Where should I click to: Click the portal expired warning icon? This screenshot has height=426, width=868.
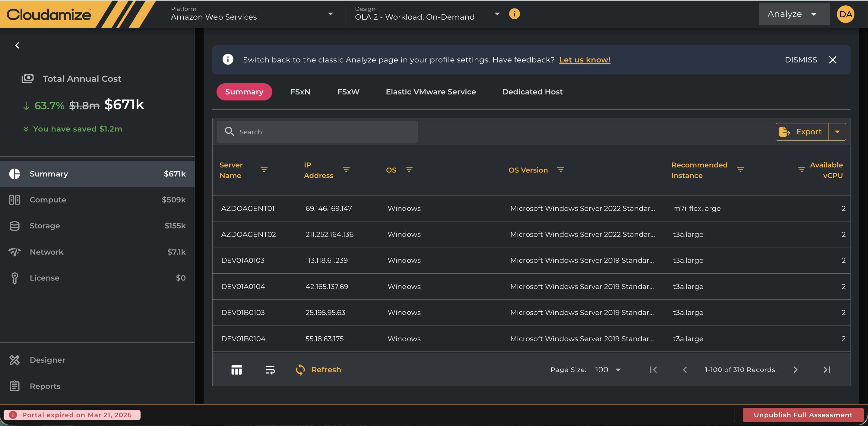[x=13, y=415]
